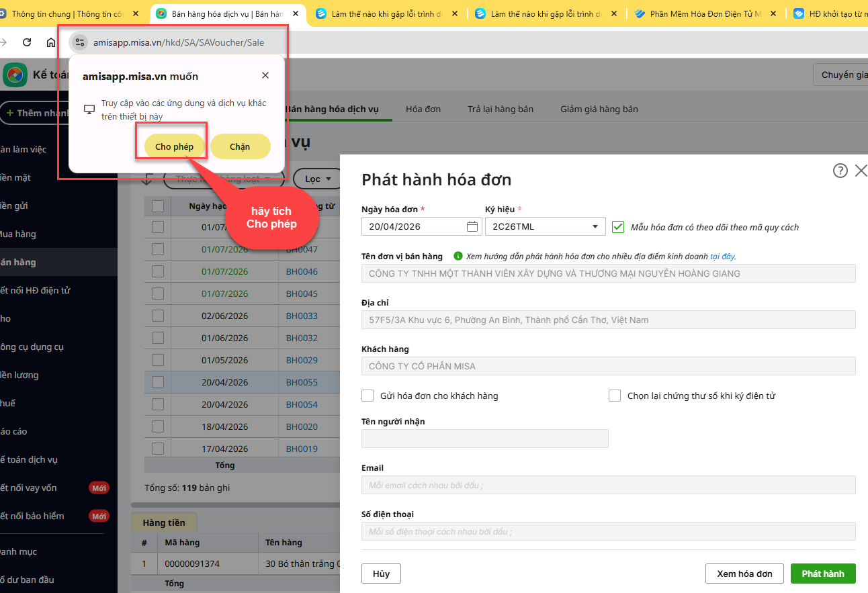Switch to the Hóa đơn tab
Viewport: 868px width, 593px height.
pyautogui.click(x=423, y=109)
